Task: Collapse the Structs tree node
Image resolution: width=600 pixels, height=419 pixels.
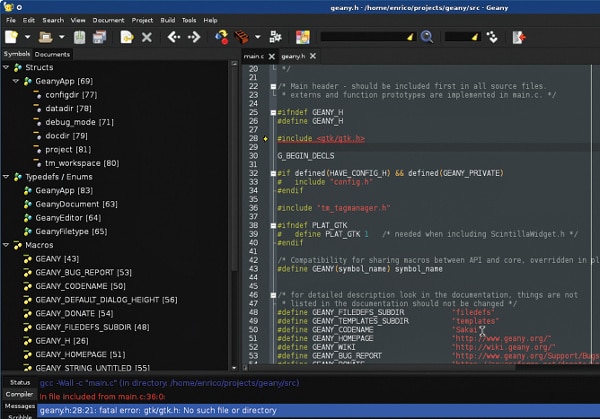Action: click(x=6, y=67)
